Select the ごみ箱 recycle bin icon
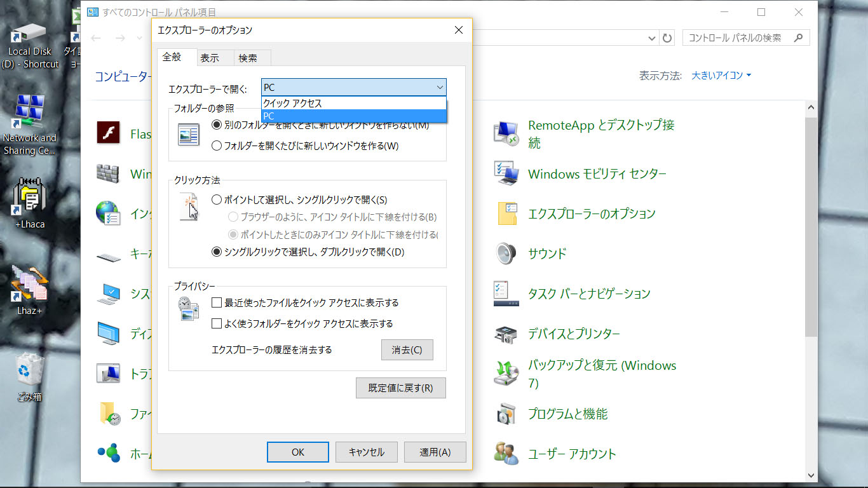 tap(29, 377)
